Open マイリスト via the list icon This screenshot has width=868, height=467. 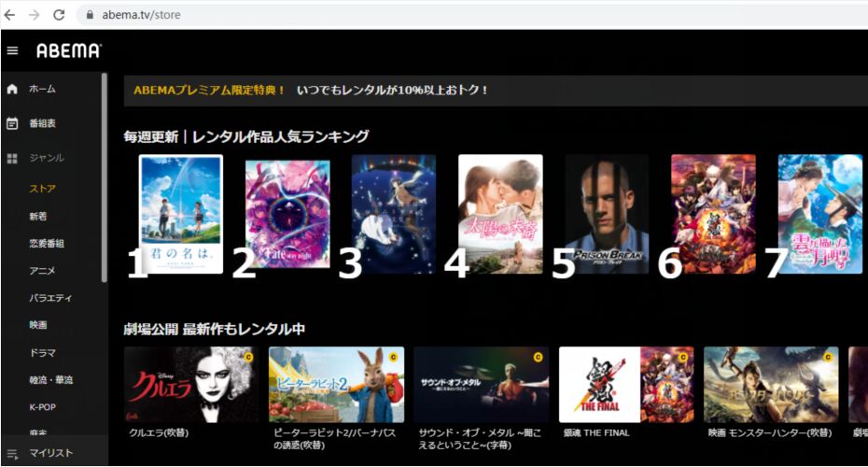pyautogui.click(x=12, y=454)
